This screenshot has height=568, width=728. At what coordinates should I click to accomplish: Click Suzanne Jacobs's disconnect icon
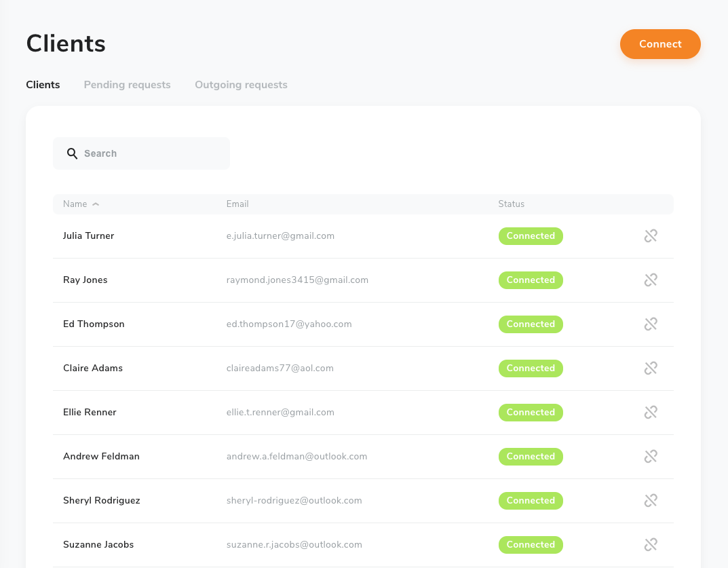click(651, 544)
